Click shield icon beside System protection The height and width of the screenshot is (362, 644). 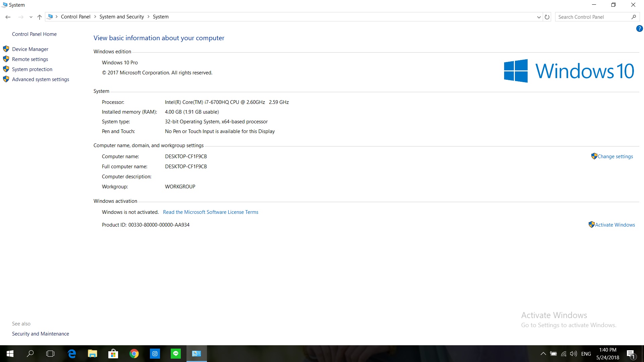point(6,69)
